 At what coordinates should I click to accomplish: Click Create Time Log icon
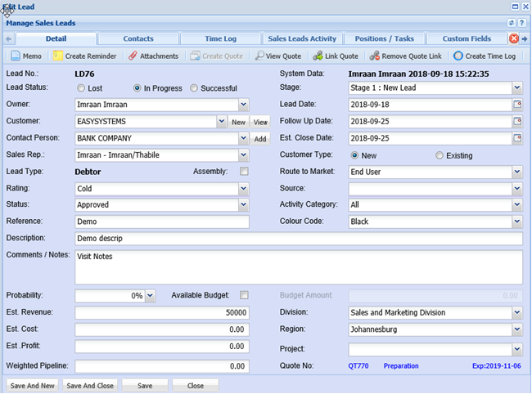tap(458, 56)
